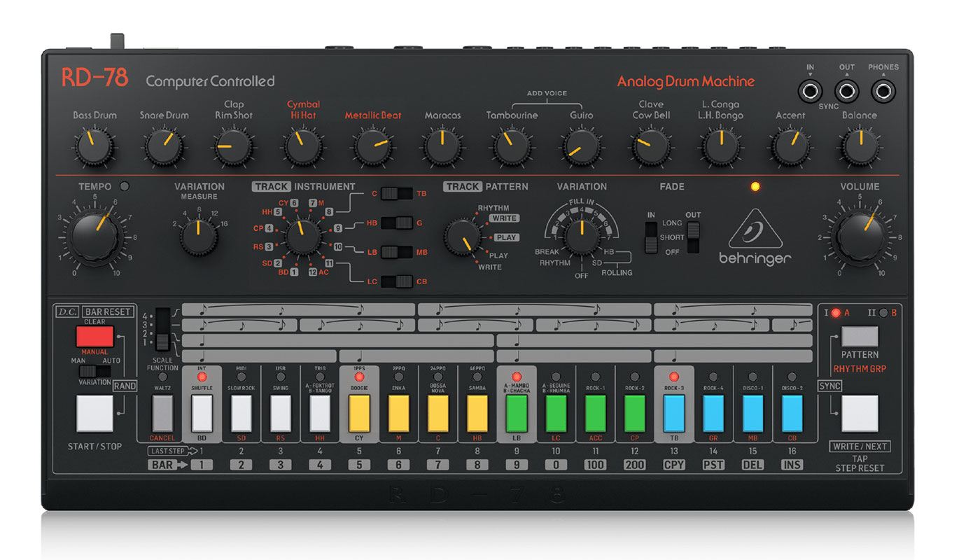The image size is (980, 560).
Task: Tap the blue Disco-1 MB step button
Action: pyautogui.click(x=752, y=413)
